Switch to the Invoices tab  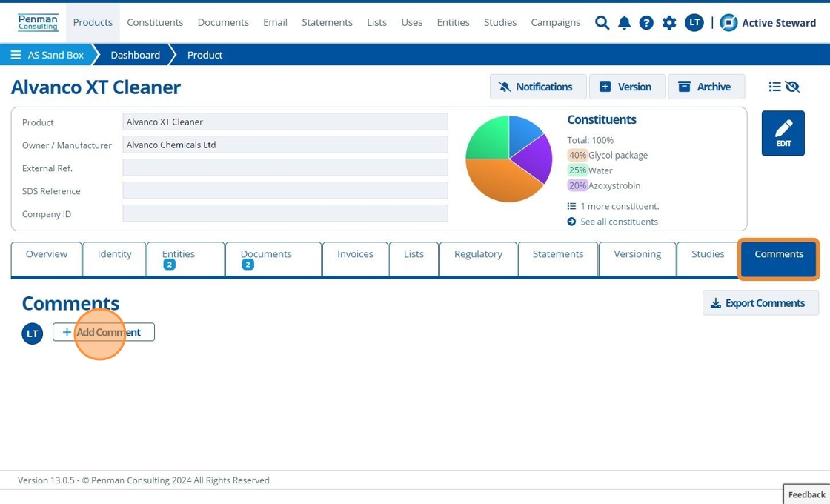pos(355,259)
